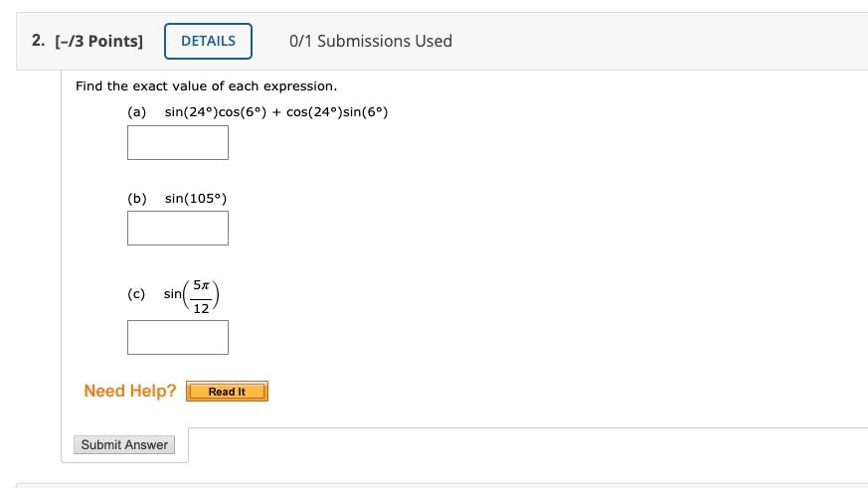Screen dimensions: 868x488
Task: Select the answer box for part (c)
Action: [x=178, y=337]
